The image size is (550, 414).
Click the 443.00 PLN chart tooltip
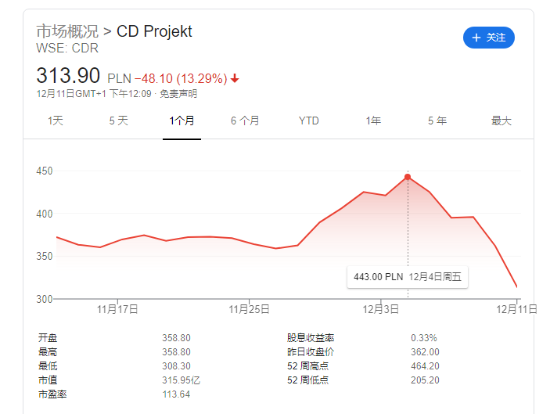click(407, 277)
